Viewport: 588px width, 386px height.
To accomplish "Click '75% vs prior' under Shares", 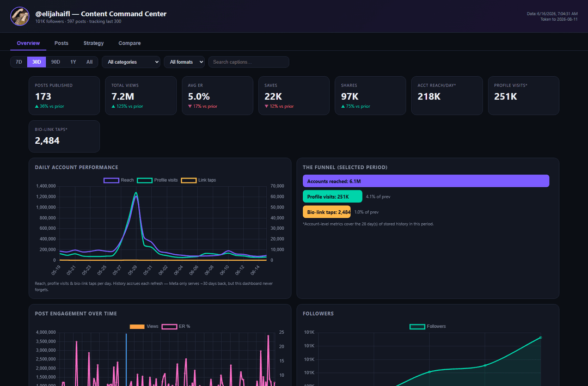I will point(356,106).
